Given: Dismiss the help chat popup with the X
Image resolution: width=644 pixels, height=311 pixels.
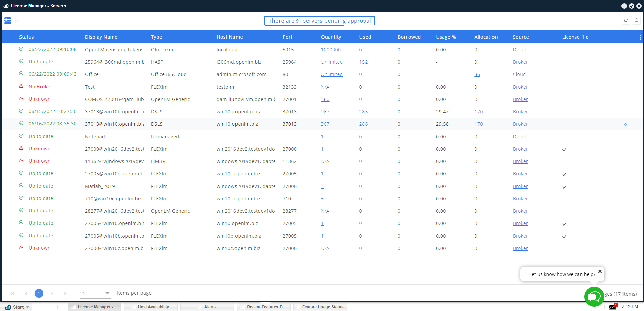Looking at the screenshot, I should [x=600, y=271].
